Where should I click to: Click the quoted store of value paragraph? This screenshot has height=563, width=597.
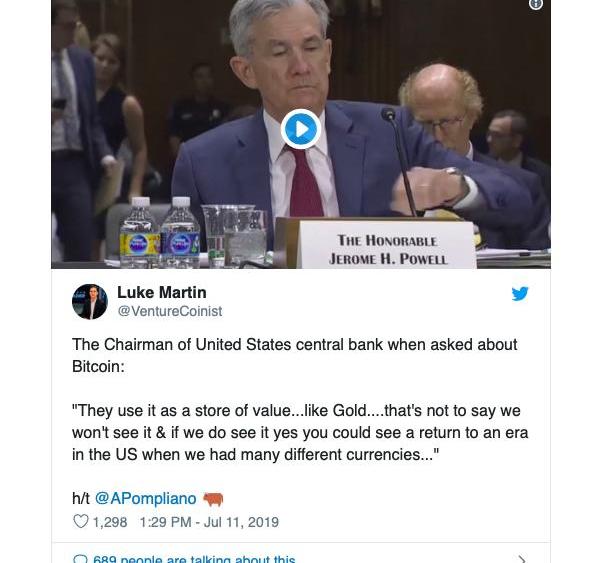[300, 432]
